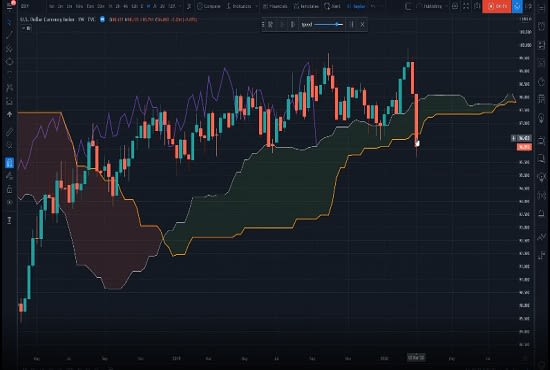Select the geometric shapes brush tool

9,62
